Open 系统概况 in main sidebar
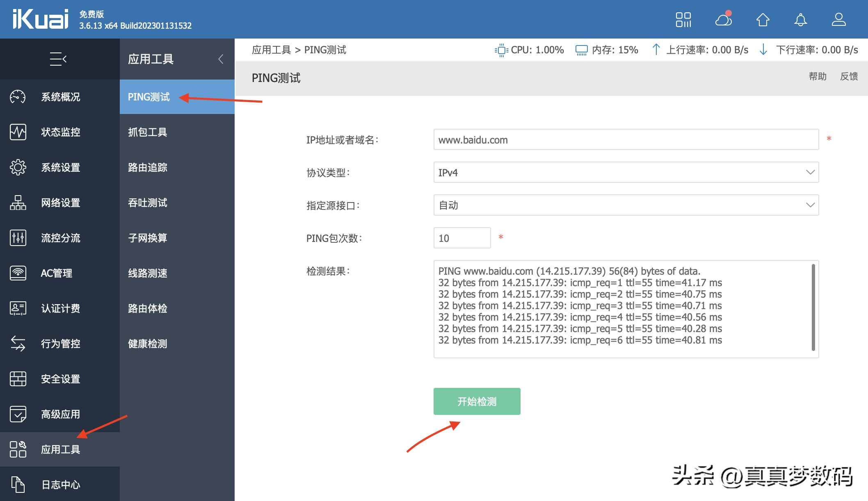Image resolution: width=868 pixels, height=501 pixels. click(x=60, y=97)
